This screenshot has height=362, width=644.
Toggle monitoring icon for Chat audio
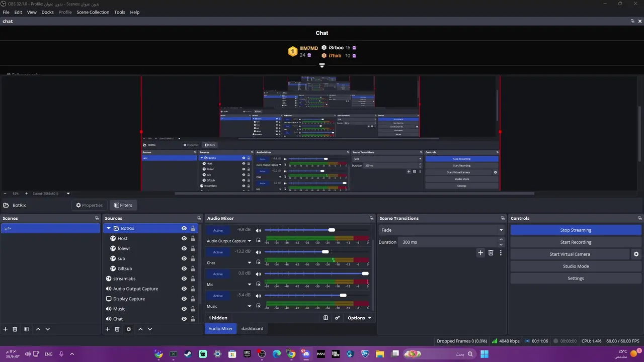tap(258, 262)
